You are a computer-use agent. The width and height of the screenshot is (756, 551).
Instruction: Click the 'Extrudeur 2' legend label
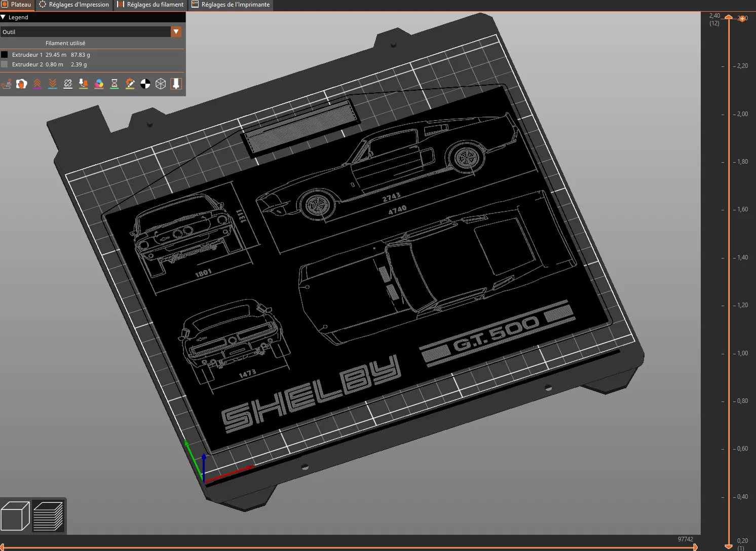tap(27, 64)
